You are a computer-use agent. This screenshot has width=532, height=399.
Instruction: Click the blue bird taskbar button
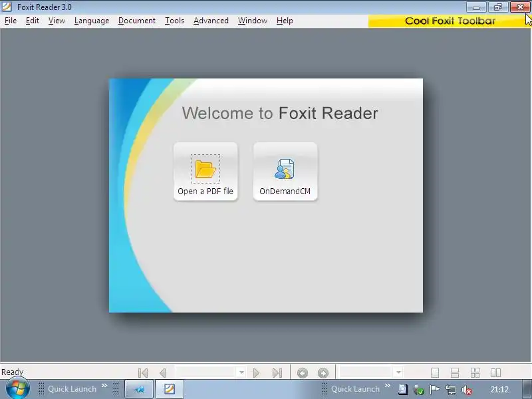[x=139, y=389]
